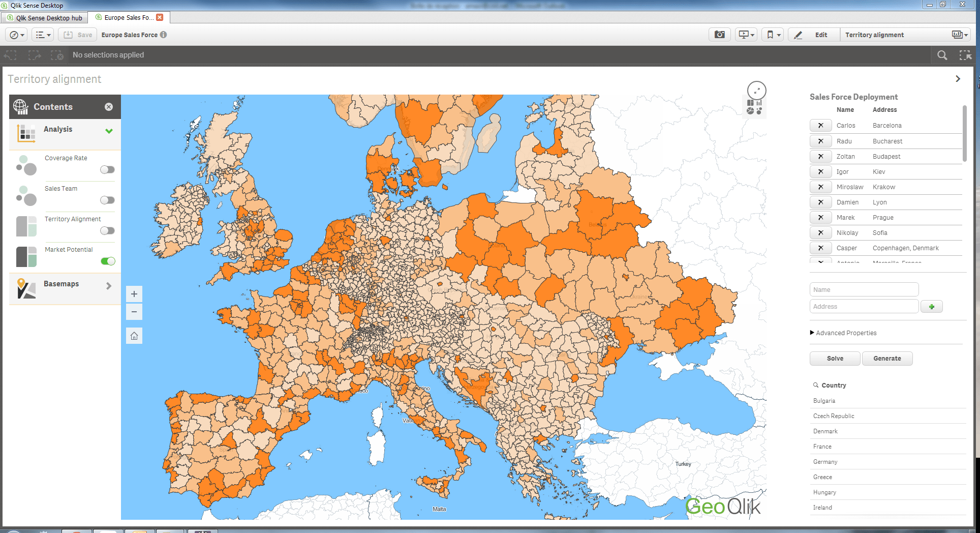Click the Generate button

click(887, 358)
